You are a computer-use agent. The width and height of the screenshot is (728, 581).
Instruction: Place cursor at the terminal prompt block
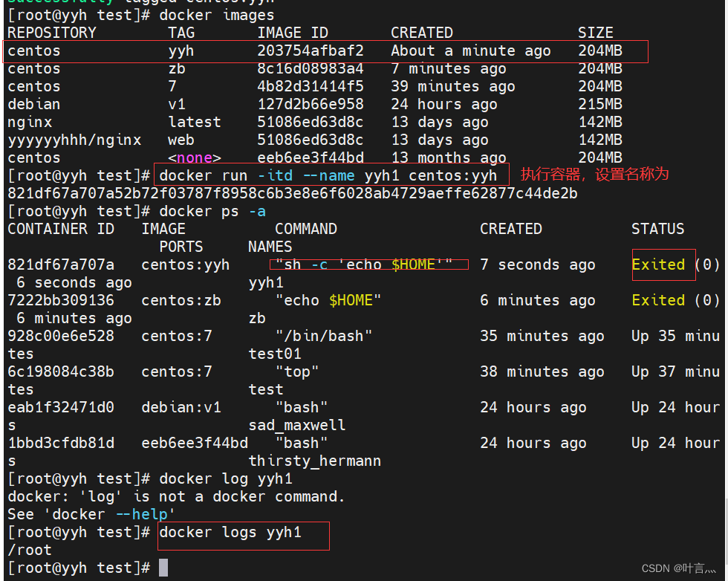[163, 568]
